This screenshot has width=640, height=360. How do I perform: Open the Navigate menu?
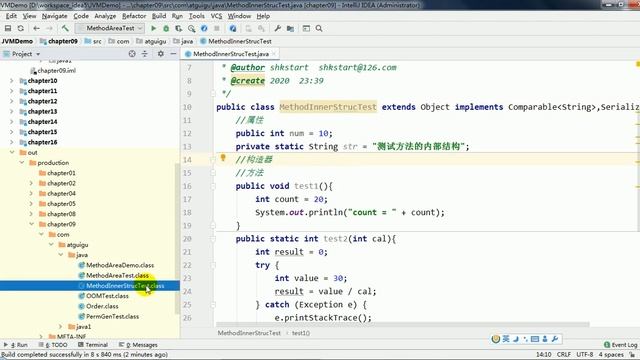coord(54,16)
